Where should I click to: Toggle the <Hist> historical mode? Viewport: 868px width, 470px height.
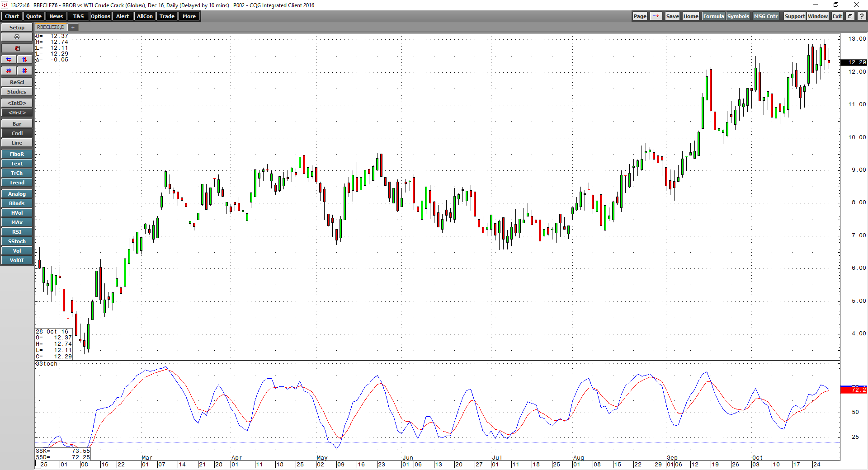[x=17, y=113]
